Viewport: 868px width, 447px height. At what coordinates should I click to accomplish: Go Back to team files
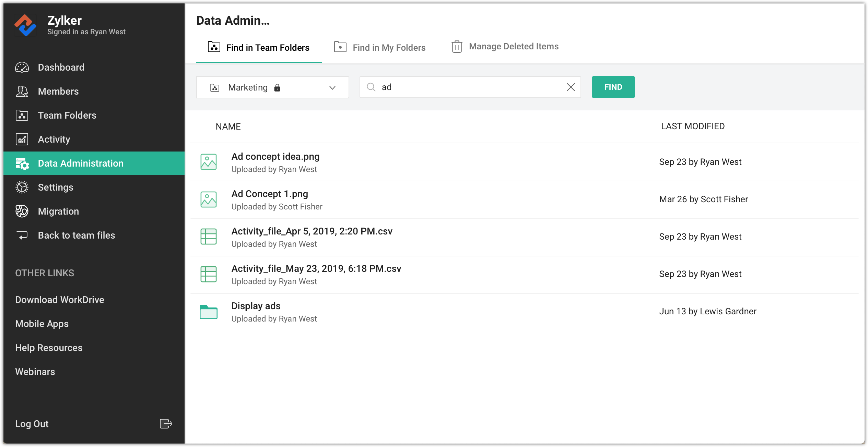click(76, 235)
